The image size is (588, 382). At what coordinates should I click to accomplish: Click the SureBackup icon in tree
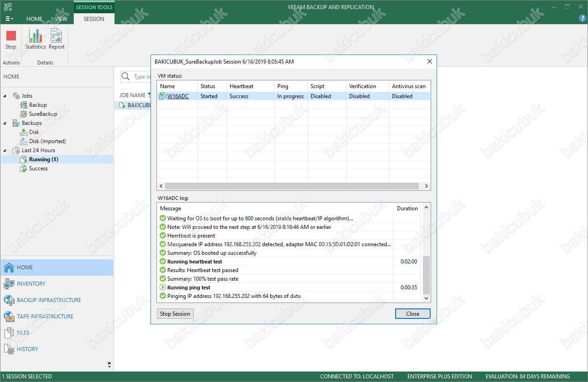point(24,114)
